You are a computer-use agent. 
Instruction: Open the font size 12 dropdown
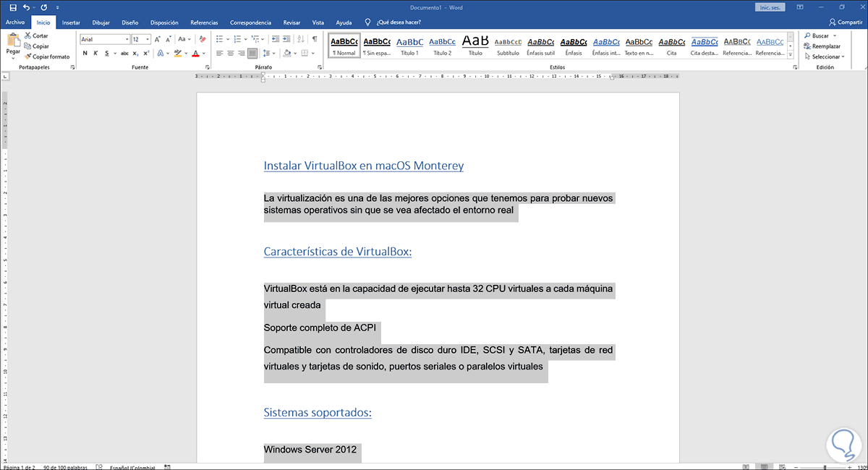148,39
